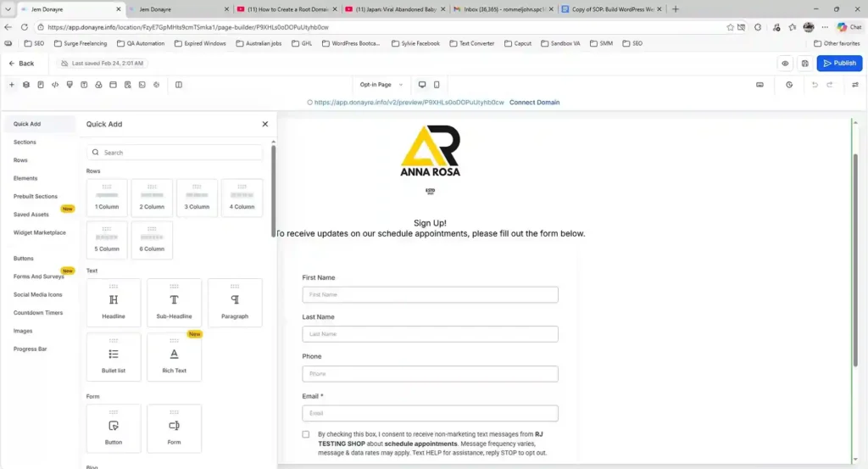
Task: Select Widget Marketplace in sidebar
Action: pos(39,232)
